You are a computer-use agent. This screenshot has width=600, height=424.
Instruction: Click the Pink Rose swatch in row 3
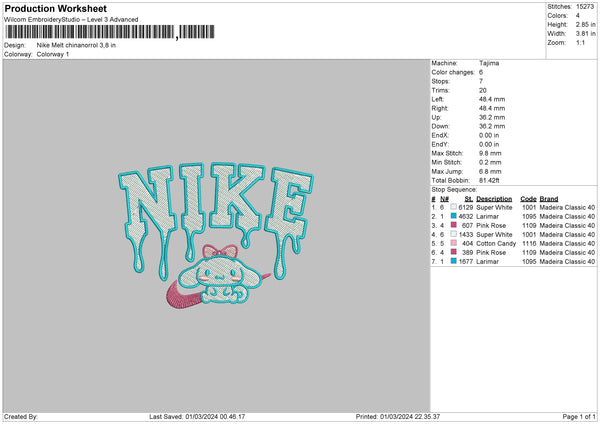[x=453, y=225]
